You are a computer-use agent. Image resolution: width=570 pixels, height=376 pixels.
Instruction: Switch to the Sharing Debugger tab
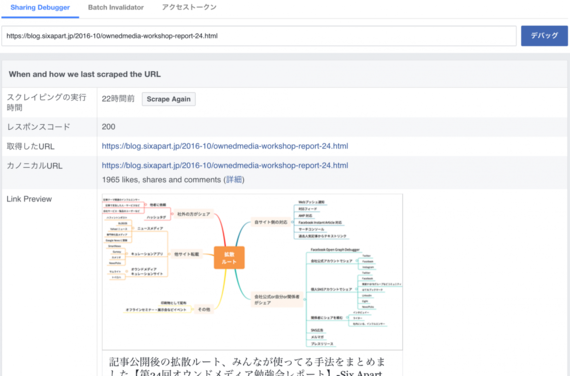click(x=40, y=7)
